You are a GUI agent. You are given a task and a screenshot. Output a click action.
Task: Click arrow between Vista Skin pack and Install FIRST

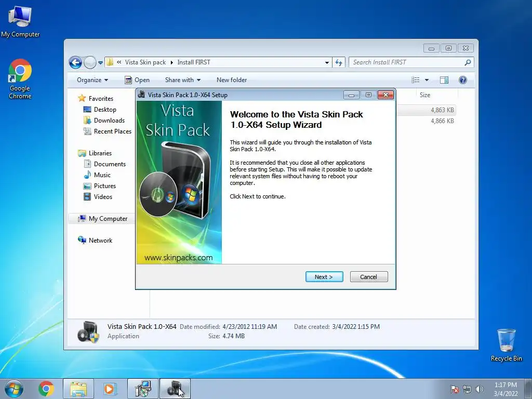(x=171, y=62)
